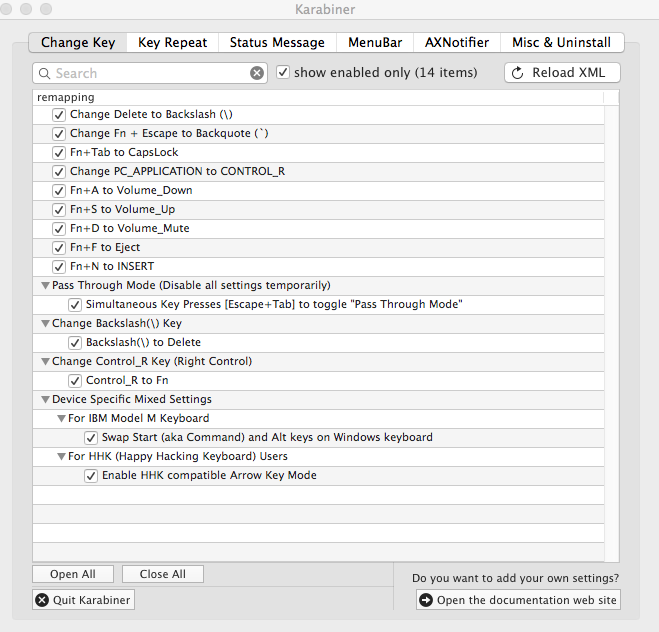Click the magnifying glass search icon

[x=44, y=73]
